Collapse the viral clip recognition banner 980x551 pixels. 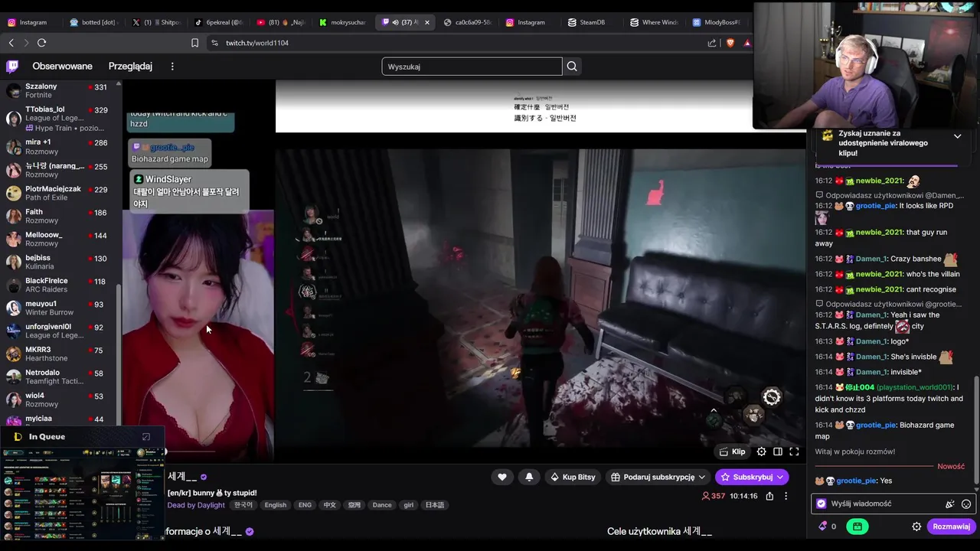(957, 136)
